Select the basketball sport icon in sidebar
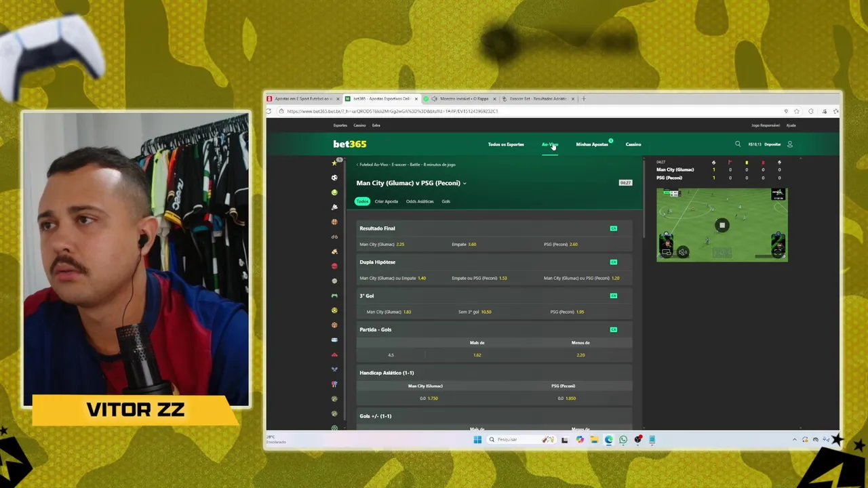The height and width of the screenshot is (488, 868). point(334,222)
